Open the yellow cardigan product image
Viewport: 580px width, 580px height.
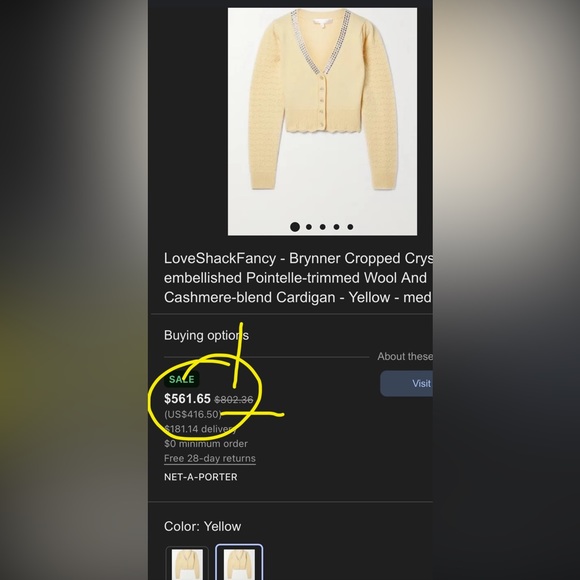click(322, 121)
